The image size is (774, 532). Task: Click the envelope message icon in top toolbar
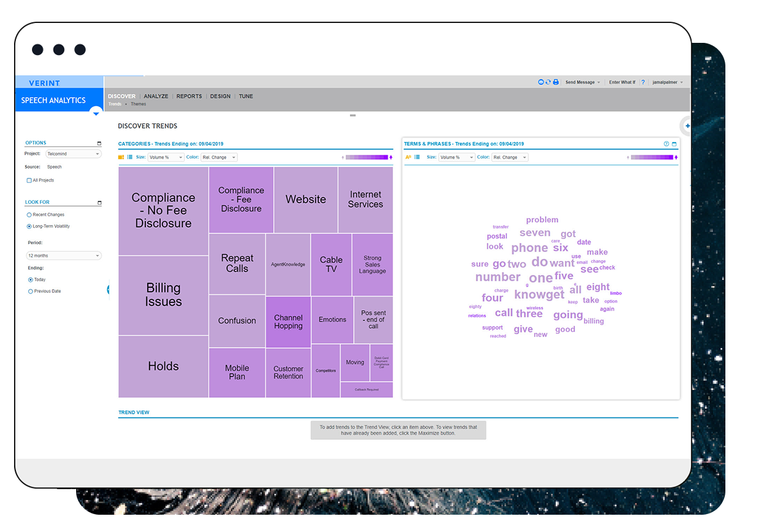[x=541, y=82]
